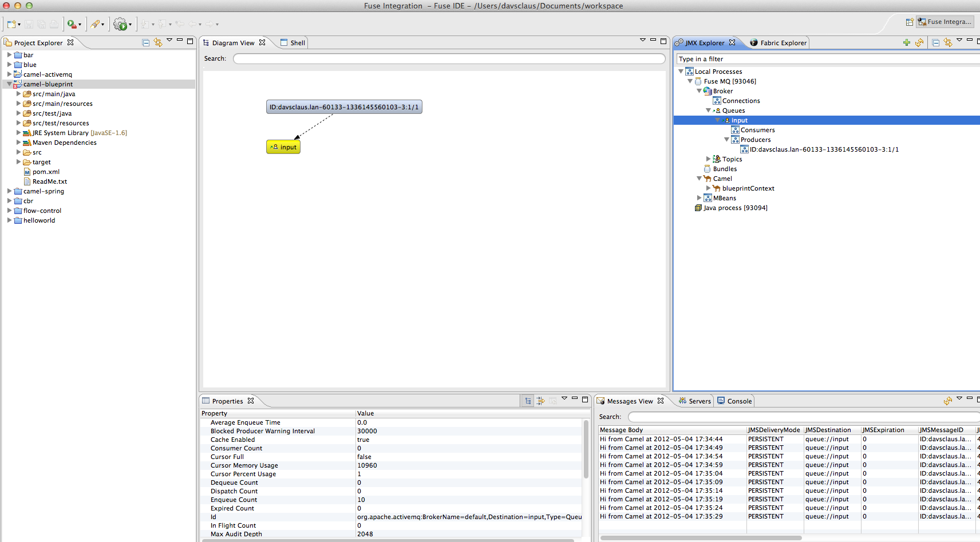
Task: Select the yellow input queue node in diagram
Action: [x=283, y=147]
